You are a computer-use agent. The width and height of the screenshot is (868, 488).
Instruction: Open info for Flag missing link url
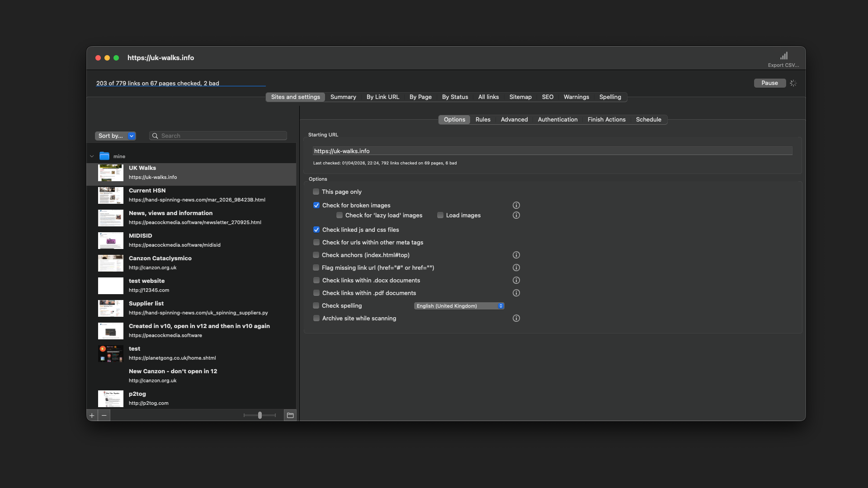tap(516, 267)
